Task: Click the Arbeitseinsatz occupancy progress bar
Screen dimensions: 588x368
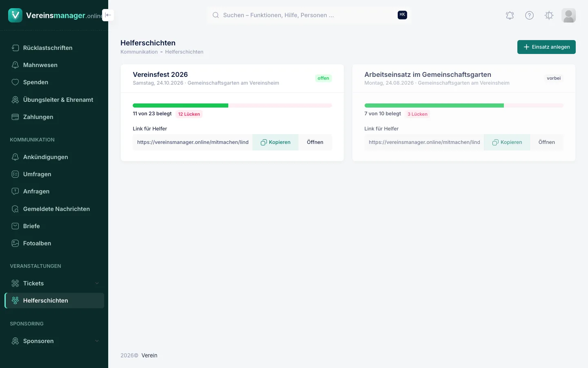Action: tap(464, 105)
